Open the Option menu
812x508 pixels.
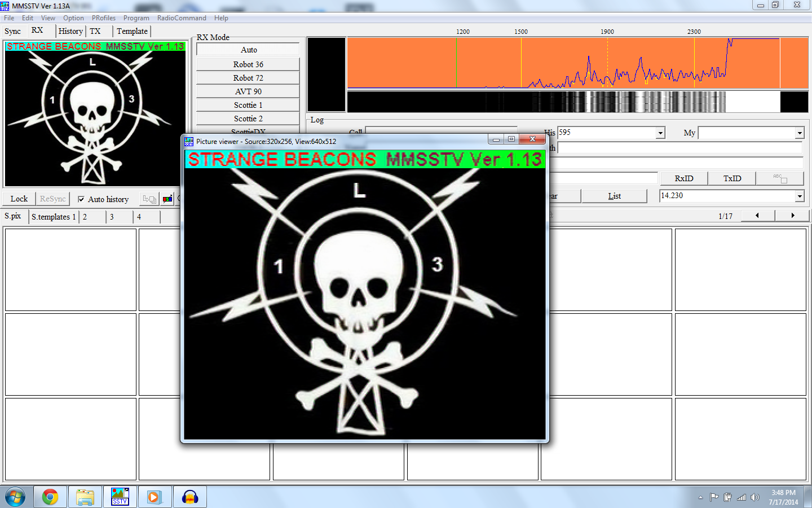73,18
